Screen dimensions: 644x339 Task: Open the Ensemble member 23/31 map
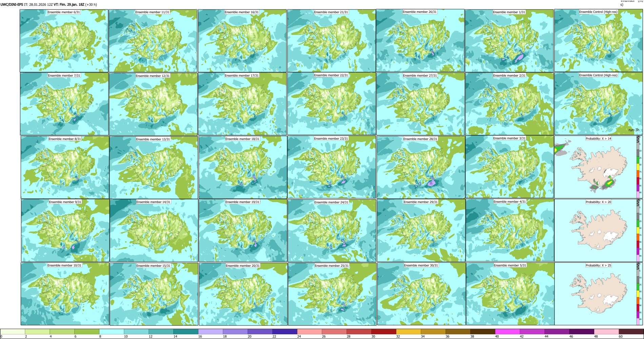point(332,167)
